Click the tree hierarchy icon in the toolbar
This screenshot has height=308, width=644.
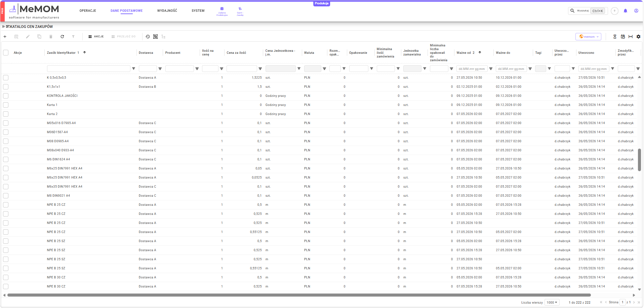[164, 37]
